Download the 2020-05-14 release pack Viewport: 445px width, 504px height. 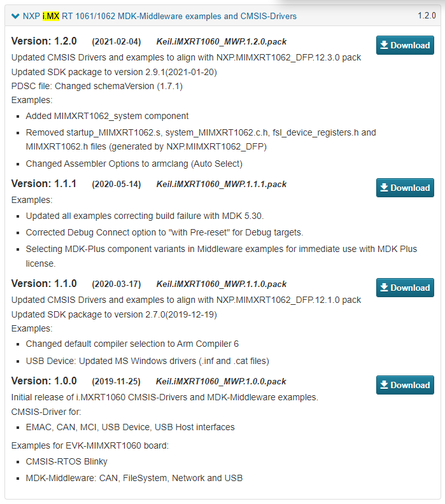(x=405, y=188)
